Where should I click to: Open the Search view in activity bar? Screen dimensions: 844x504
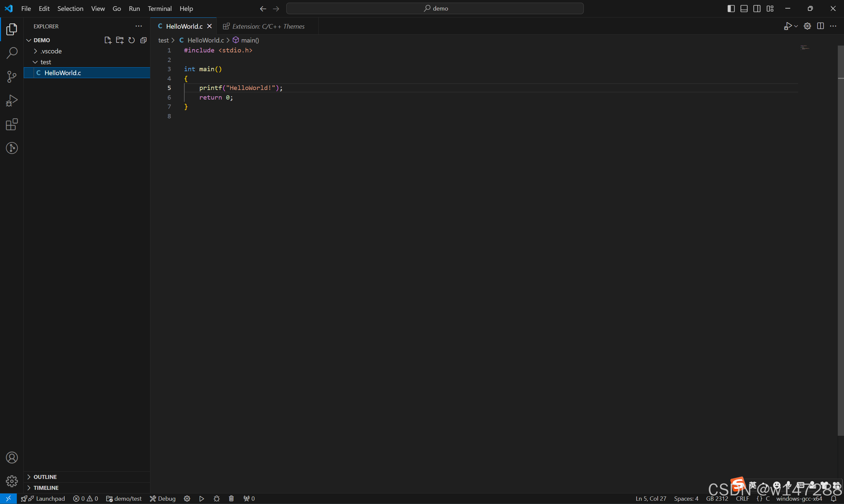(x=12, y=53)
